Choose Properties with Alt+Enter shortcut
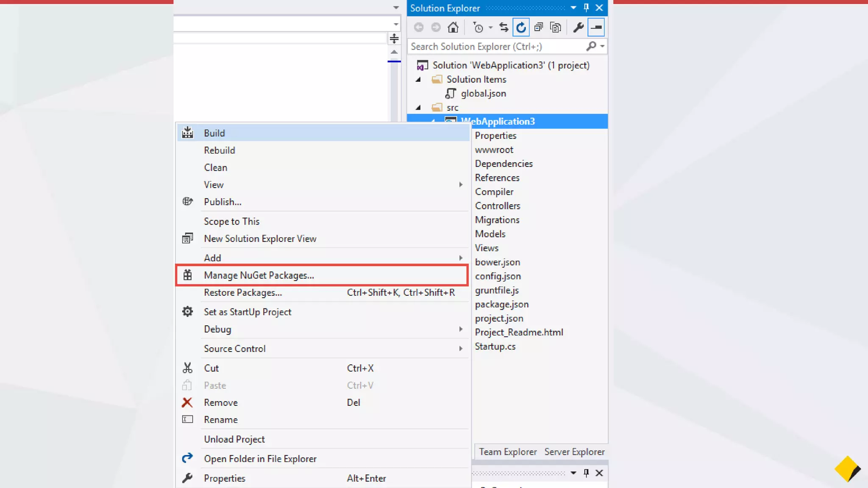 323,478
